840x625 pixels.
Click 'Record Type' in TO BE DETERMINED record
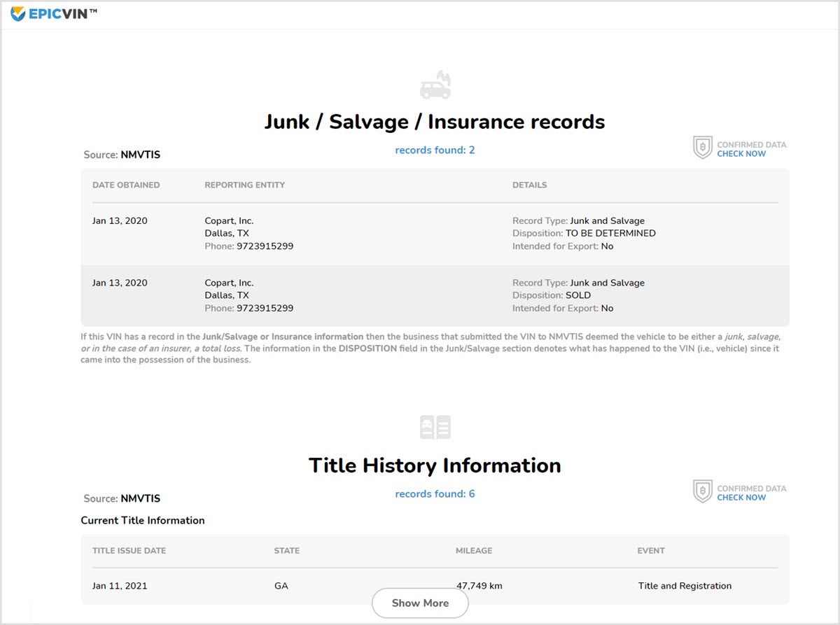(578, 220)
